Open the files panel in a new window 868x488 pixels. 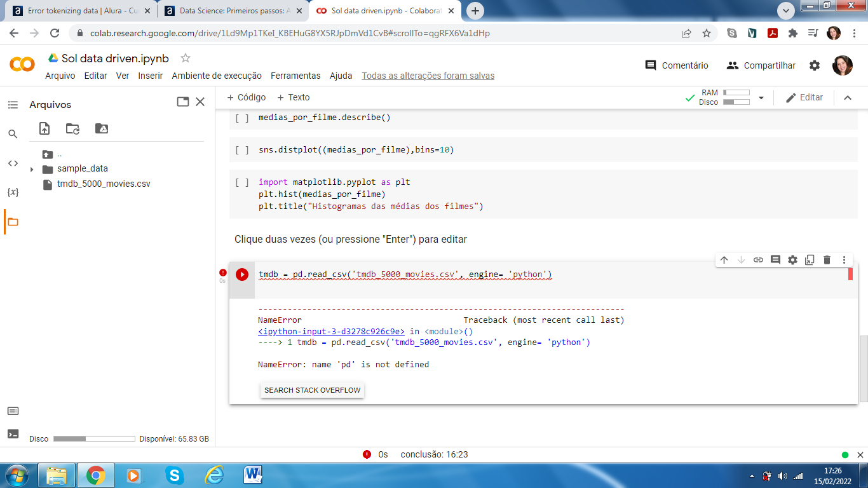[x=183, y=102]
